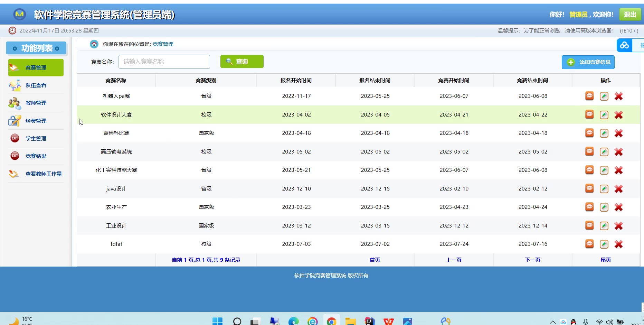
Task: Open the orange detail icon for java设计
Action: (589, 188)
